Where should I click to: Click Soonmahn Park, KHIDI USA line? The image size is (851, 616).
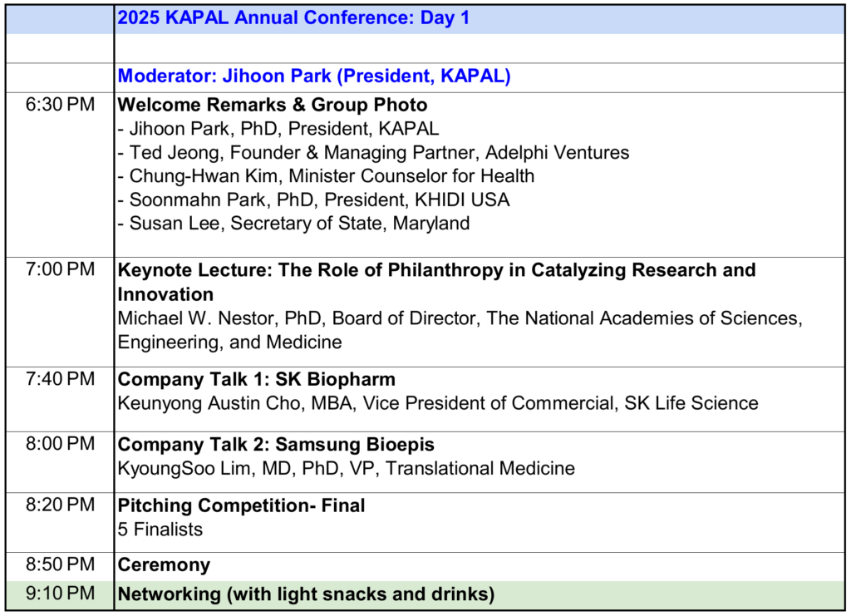313,200
